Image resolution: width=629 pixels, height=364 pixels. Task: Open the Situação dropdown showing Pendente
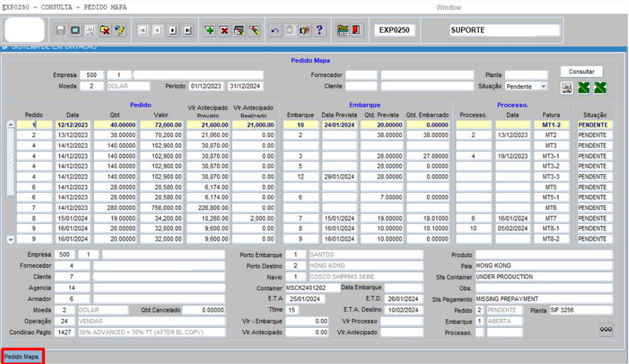click(543, 86)
